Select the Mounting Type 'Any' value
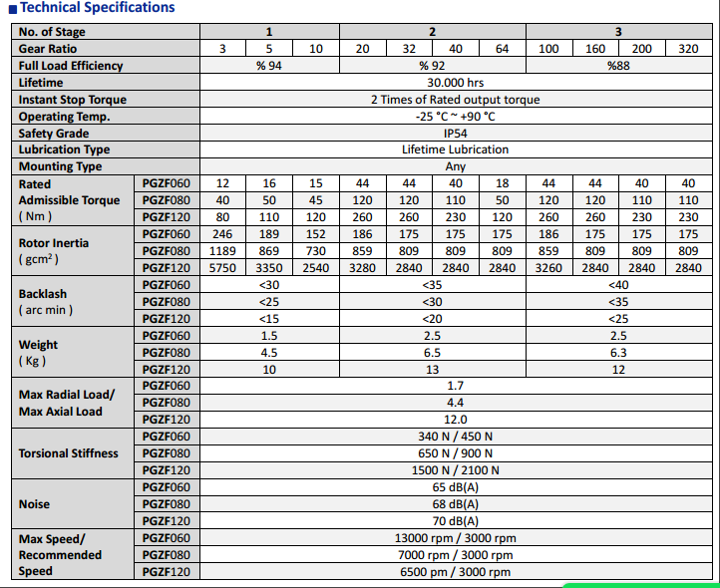Image resolution: width=720 pixels, height=588 pixels. pyautogui.click(x=456, y=166)
